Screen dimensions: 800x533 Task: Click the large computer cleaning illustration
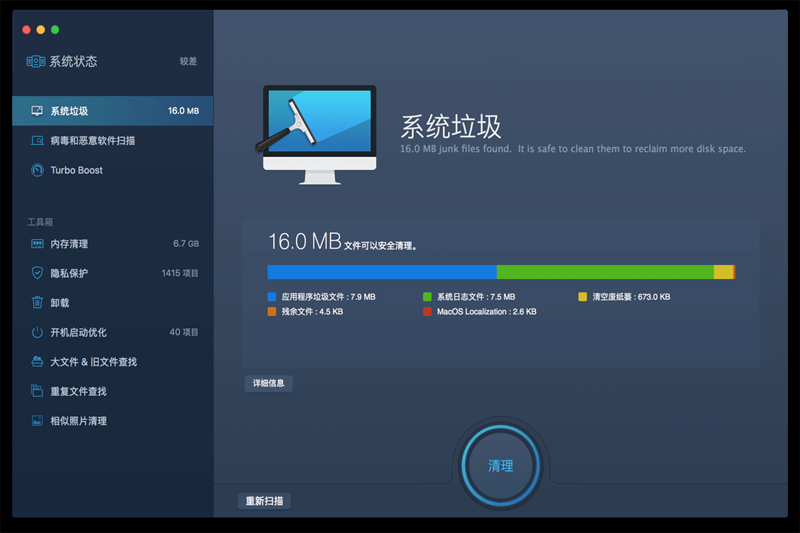[318, 135]
